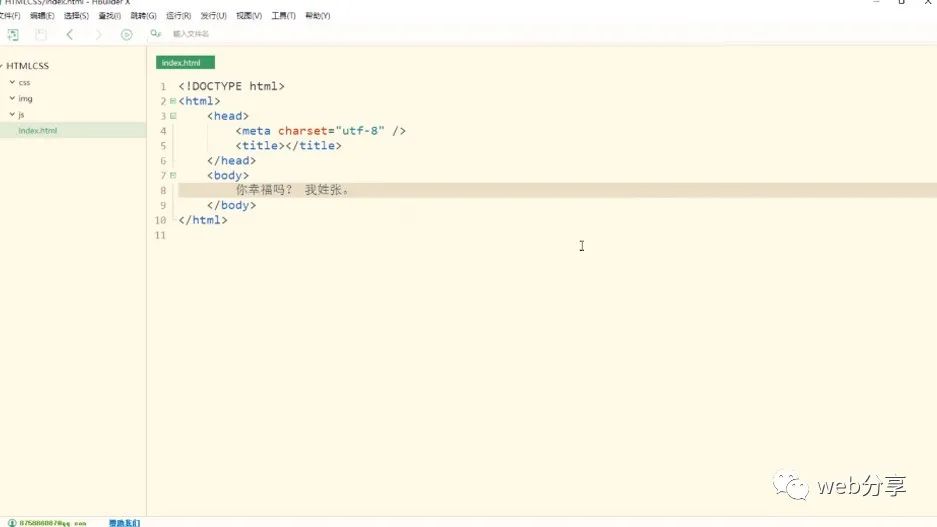
Task: Expand the img folder arrow
Action: point(12,98)
